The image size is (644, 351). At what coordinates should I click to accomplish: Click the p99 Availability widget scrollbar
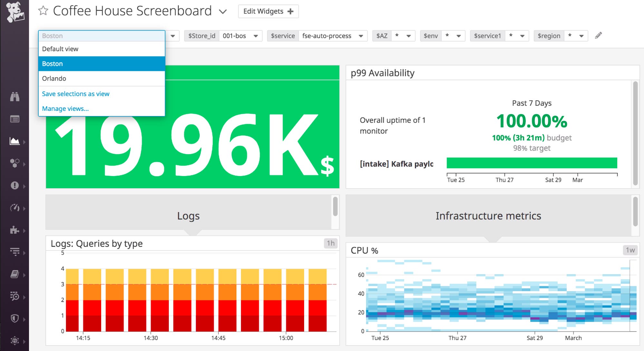(x=635, y=133)
